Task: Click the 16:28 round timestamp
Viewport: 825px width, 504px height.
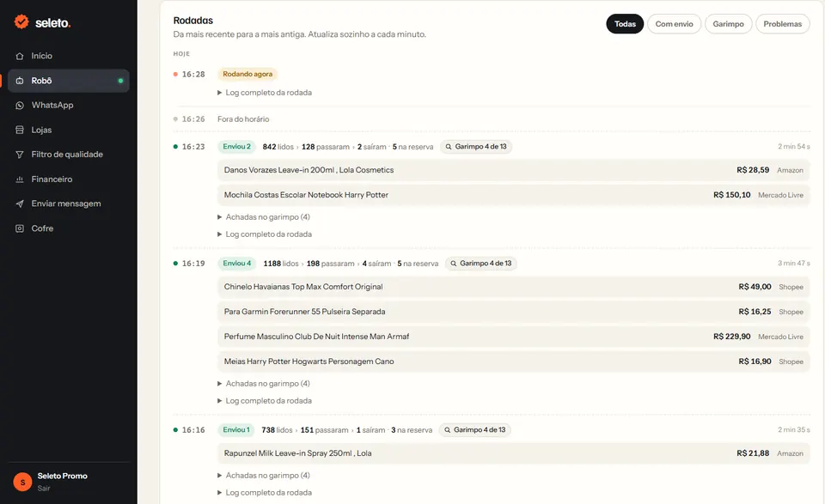Action: point(193,74)
